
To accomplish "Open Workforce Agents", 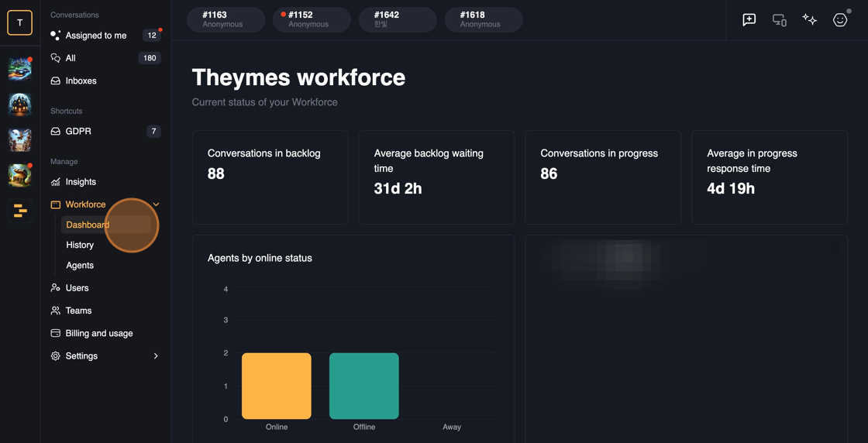I will coord(105,266).
